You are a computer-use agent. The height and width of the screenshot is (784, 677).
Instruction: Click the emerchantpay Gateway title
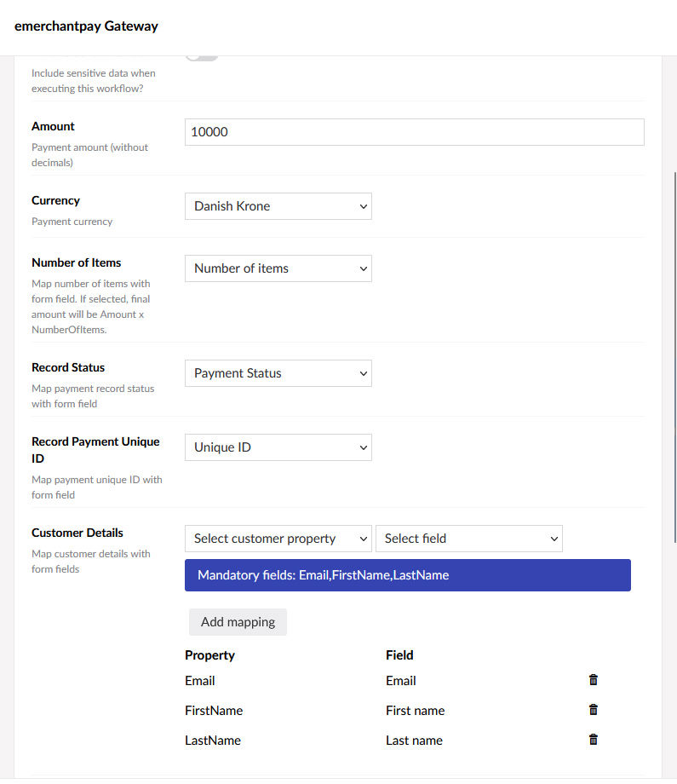click(86, 26)
